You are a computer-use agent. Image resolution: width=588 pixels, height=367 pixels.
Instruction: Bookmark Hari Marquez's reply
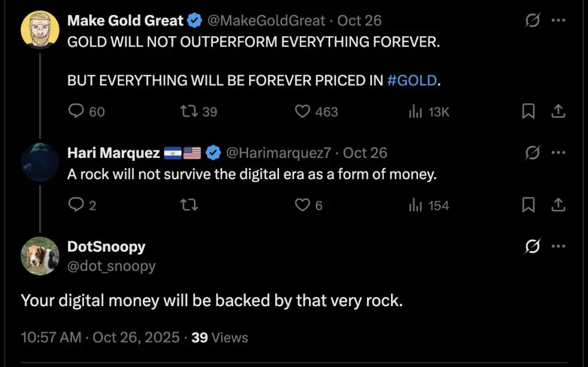click(528, 204)
